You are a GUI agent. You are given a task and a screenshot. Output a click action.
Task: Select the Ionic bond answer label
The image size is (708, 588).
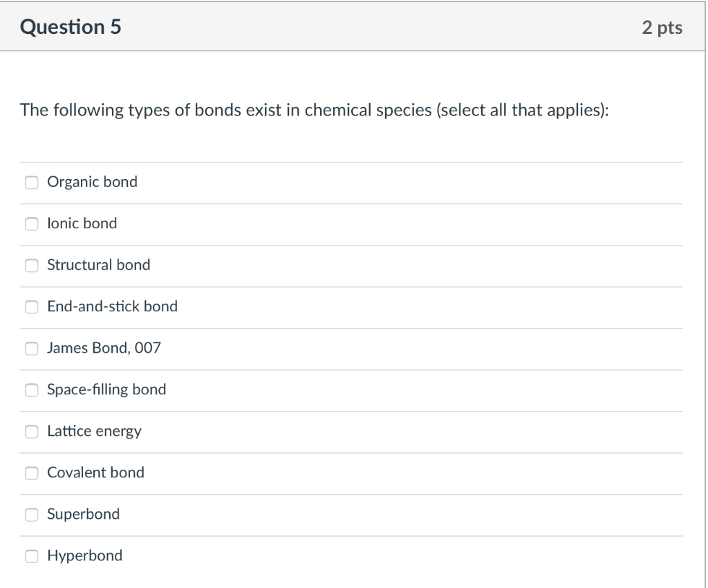pos(82,223)
